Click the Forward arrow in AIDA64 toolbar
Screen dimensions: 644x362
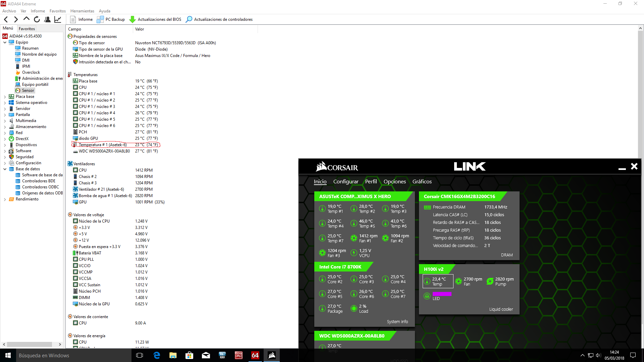[x=16, y=19]
